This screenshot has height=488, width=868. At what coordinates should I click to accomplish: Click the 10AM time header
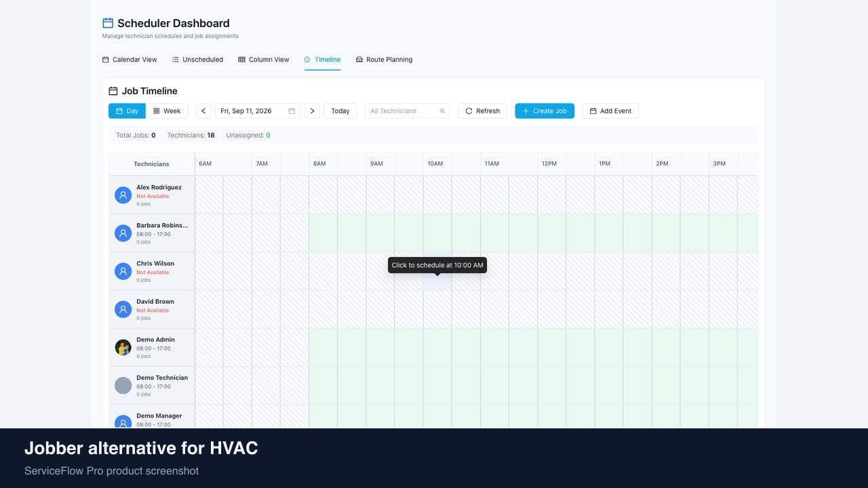coord(435,164)
